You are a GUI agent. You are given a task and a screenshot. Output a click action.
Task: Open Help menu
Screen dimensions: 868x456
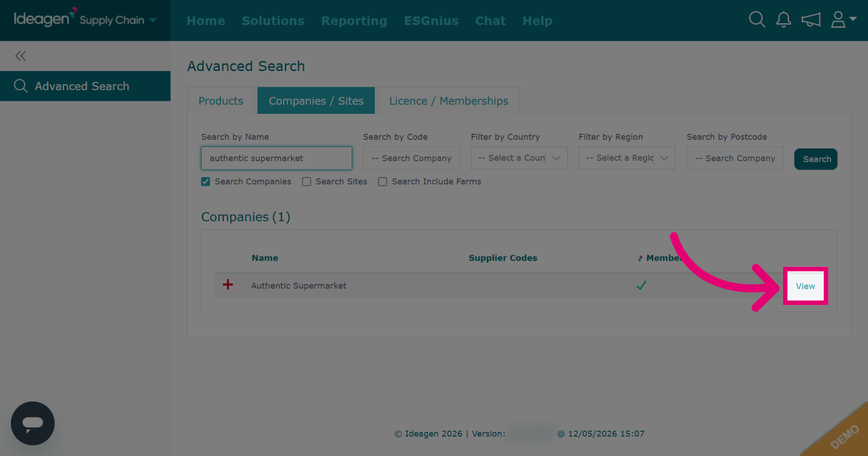(x=537, y=21)
